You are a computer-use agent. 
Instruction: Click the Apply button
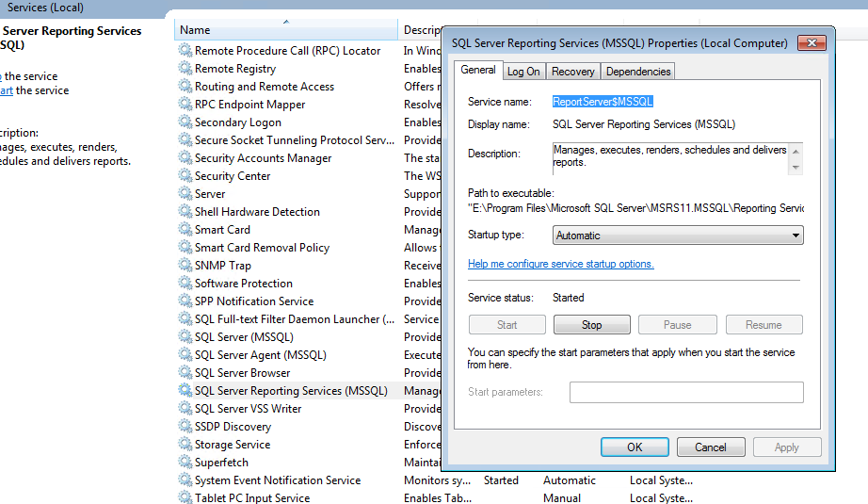[x=787, y=447]
